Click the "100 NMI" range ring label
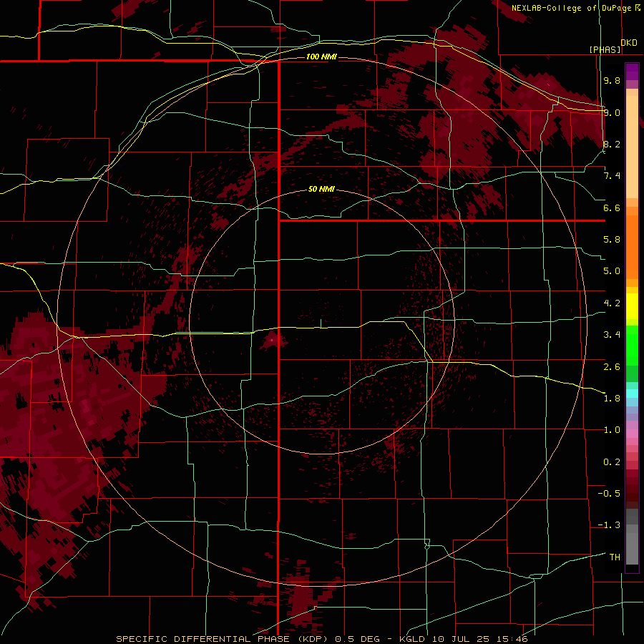The width and height of the screenshot is (644, 644). (x=321, y=57)
